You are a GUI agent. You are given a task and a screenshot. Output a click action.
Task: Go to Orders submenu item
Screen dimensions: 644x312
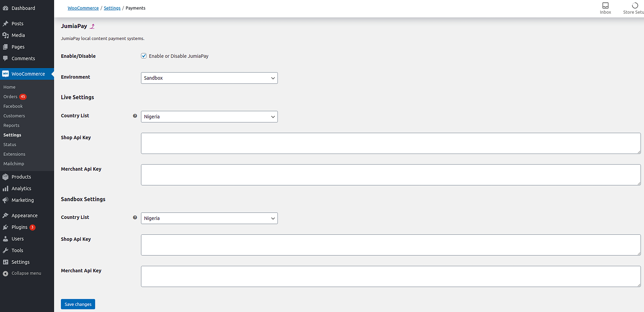pos(10,96)
